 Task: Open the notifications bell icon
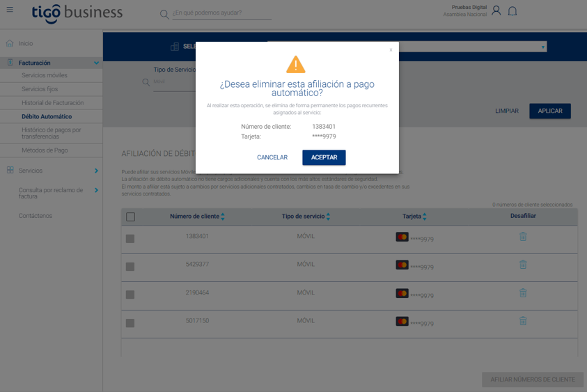click(512, 11)
